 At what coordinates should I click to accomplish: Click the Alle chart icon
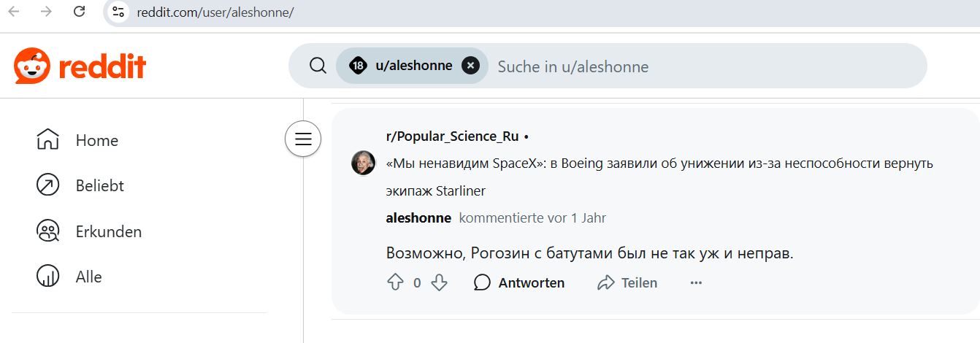coord(47,277)
